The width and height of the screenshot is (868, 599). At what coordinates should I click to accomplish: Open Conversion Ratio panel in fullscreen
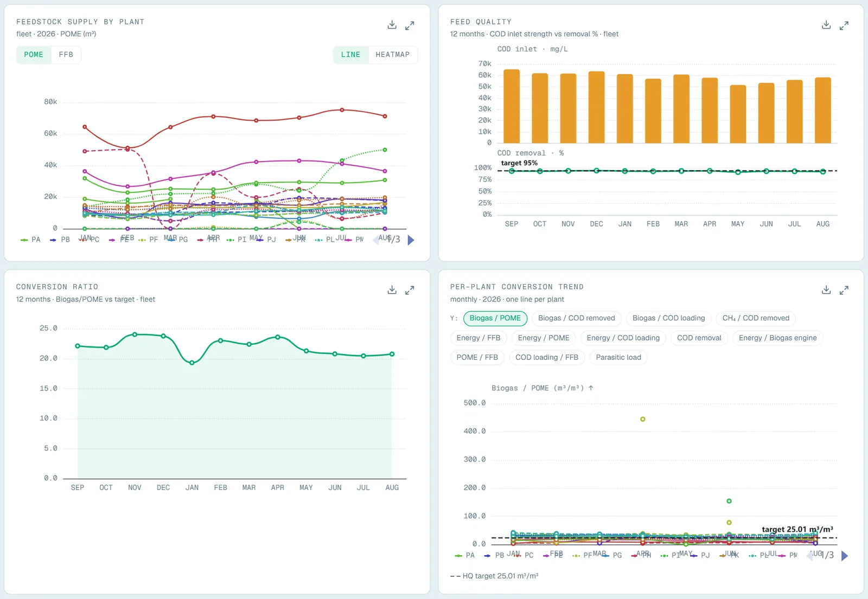410,290
